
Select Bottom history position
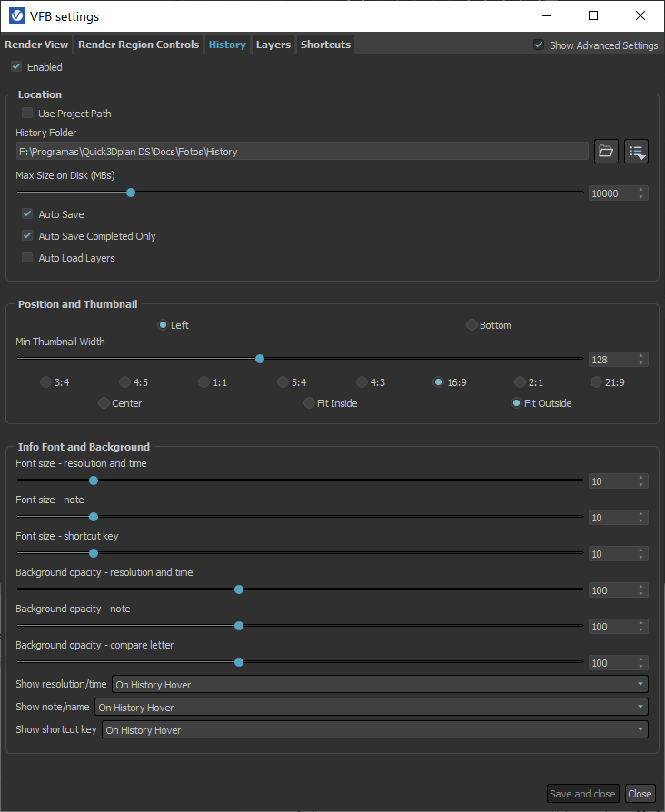471,324
